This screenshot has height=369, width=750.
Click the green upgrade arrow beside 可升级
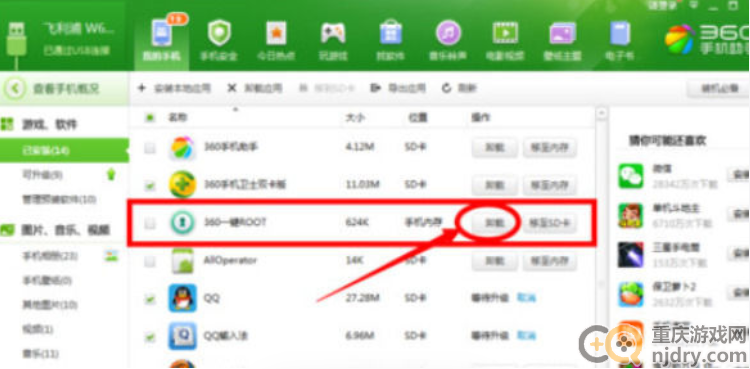click(111, 175)
